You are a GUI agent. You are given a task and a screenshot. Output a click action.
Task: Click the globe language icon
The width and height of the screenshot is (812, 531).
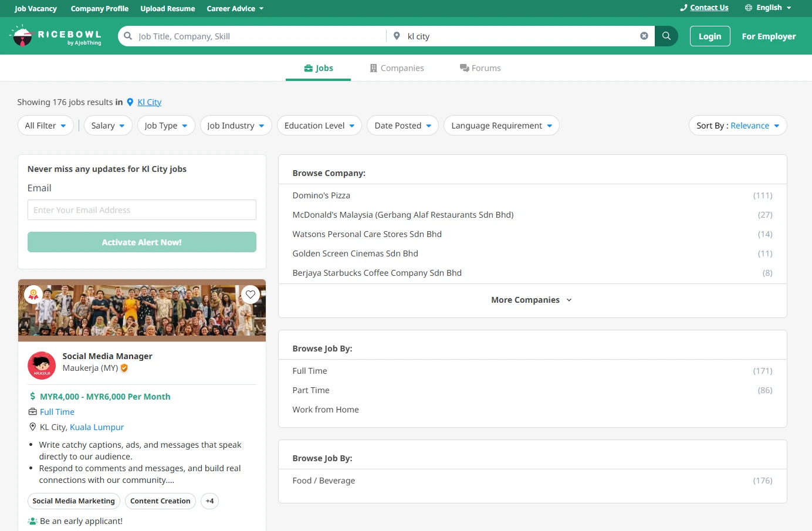(x=749, y=8)
